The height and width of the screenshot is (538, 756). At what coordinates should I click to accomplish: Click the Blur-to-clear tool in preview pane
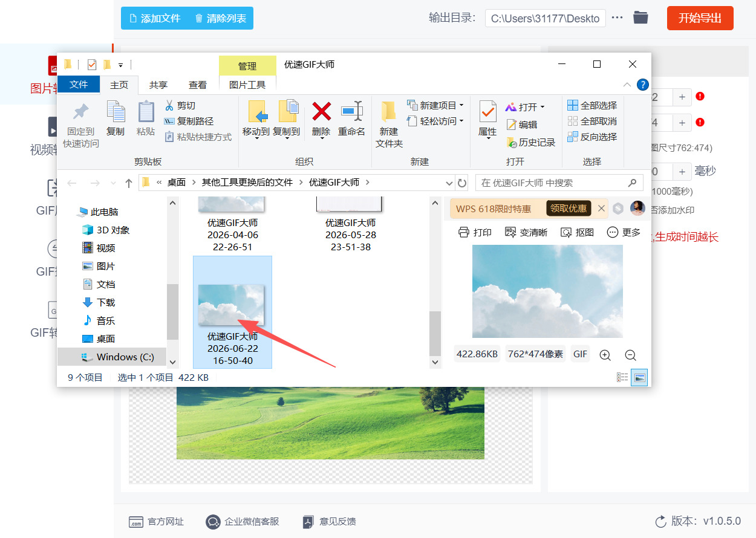pyautogui.click(x=526, y=232)
